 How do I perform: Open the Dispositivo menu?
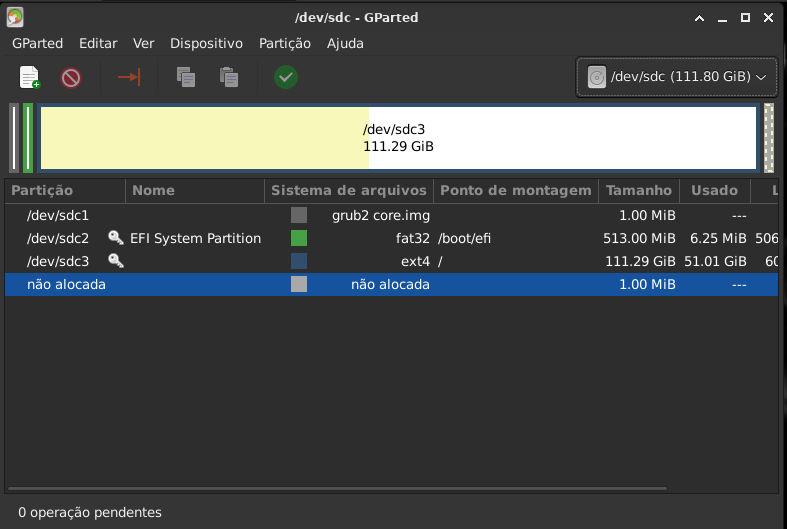pos(206,43)
